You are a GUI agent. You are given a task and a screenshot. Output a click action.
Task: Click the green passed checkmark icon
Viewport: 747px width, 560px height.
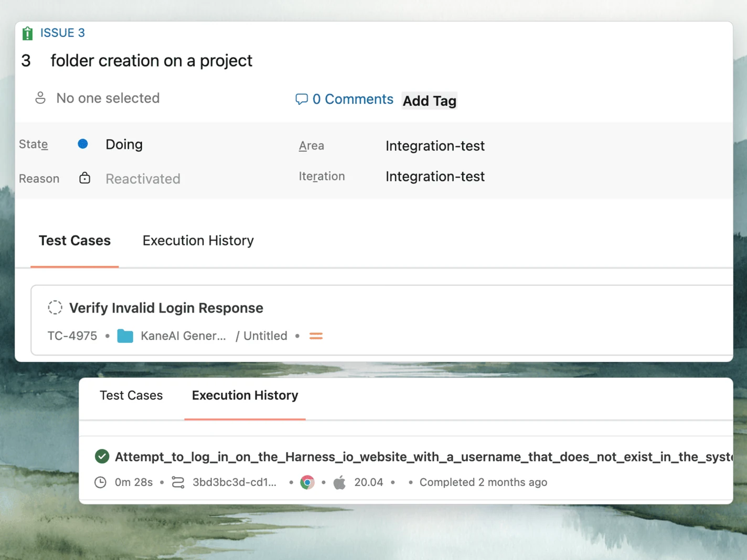[x=102, y=456]
